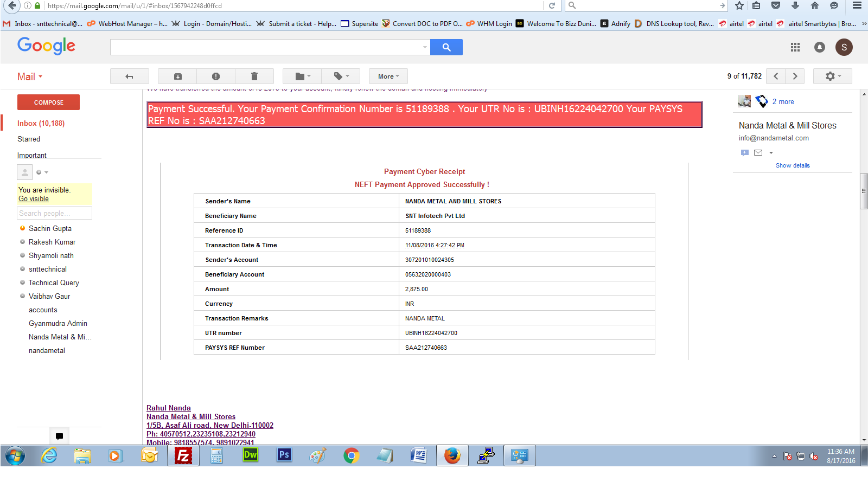The width and height of the screenshot is (868, 488).
Task: Go to the older conversation arrow
Action: (795, 76)
